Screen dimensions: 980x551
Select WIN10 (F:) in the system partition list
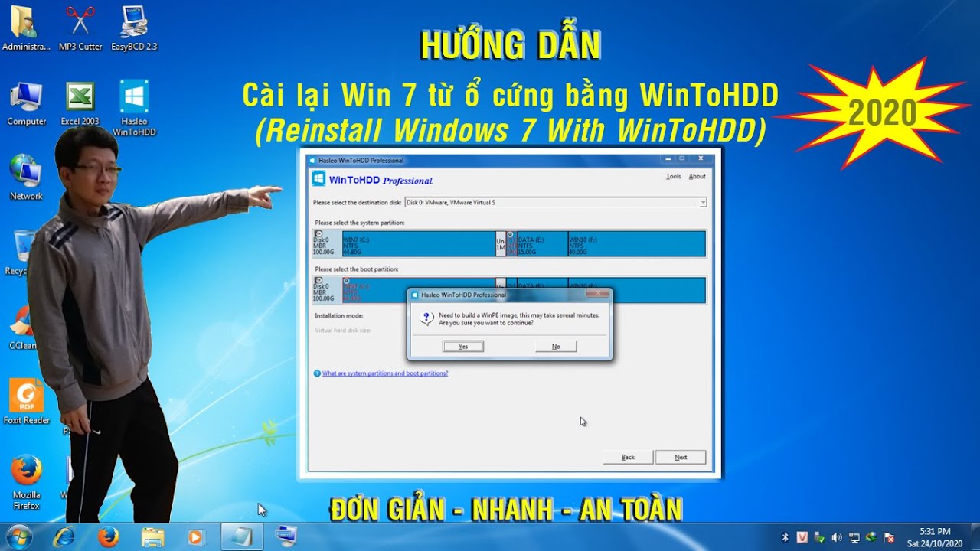636,243
